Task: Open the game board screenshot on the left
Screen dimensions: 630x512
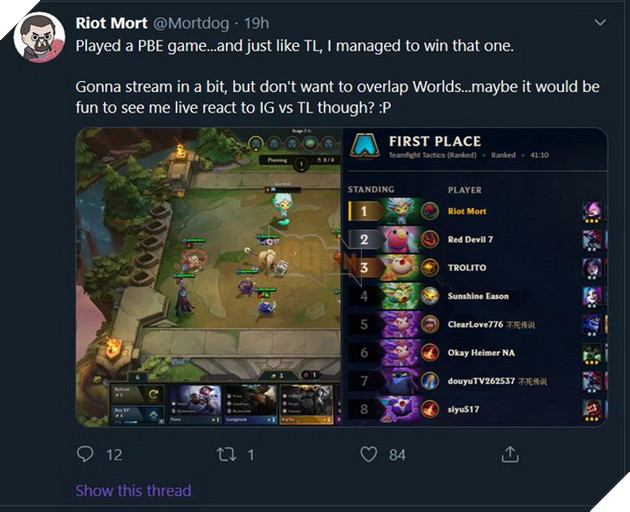Action: tap(209, 276)
